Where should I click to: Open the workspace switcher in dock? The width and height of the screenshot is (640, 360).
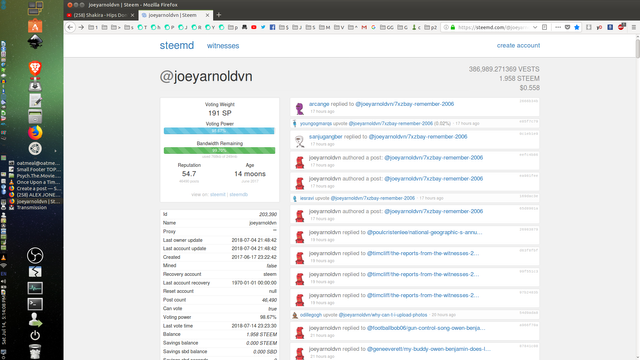click(x=35, y=7)
